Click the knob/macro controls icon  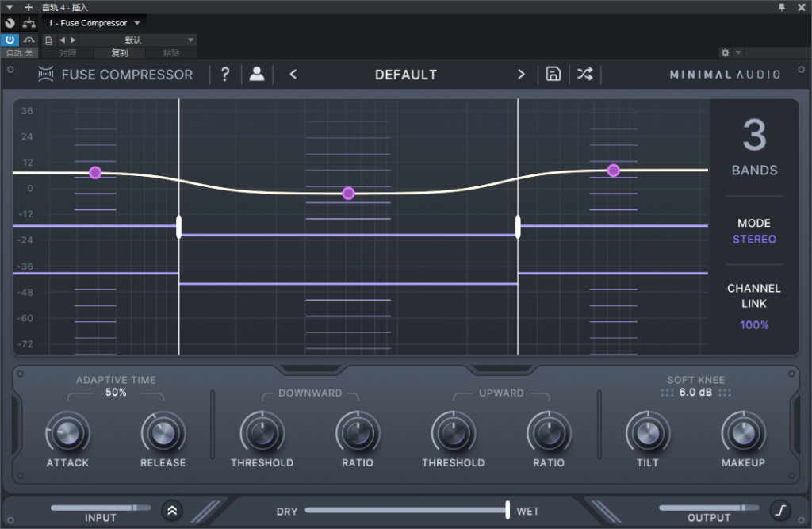click(10, 23)
